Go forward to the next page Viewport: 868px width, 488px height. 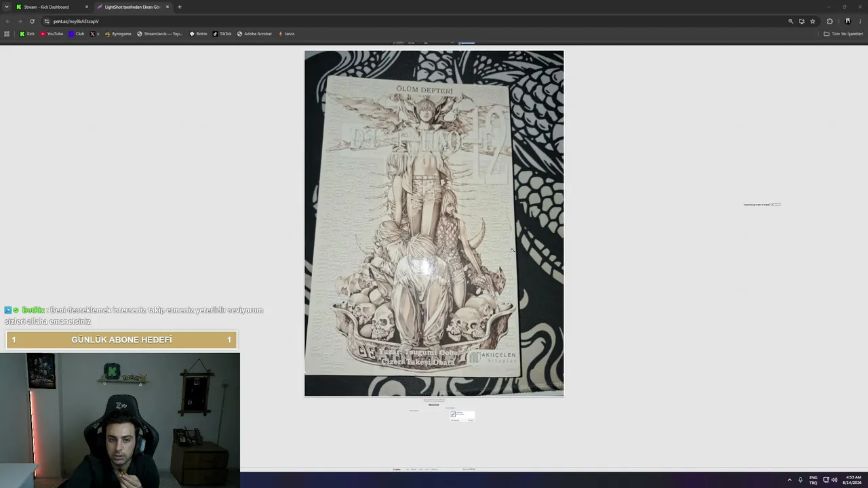(x=20, y=21)
